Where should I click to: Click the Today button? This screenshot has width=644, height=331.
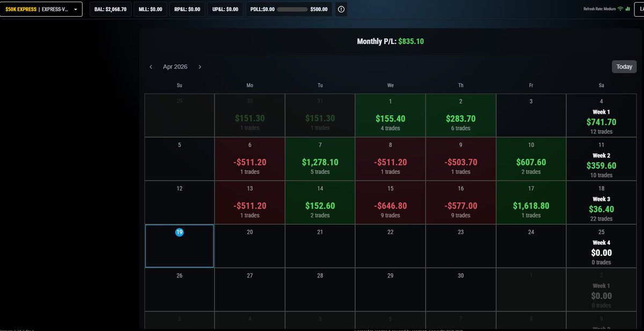pos(624,67)
